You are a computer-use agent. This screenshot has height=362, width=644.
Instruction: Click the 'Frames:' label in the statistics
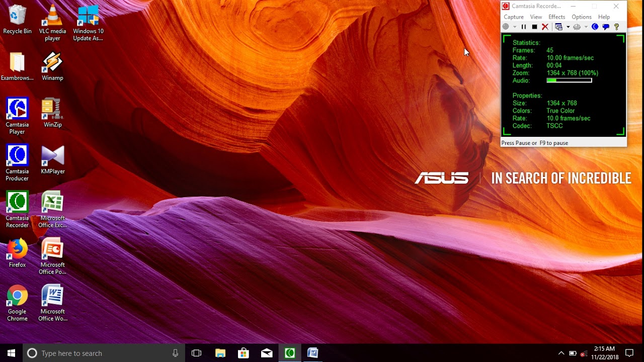point(524,50)
